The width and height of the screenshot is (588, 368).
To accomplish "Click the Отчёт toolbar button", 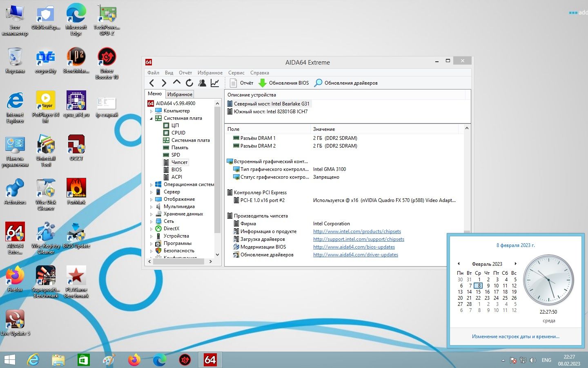I will point(242,83).
